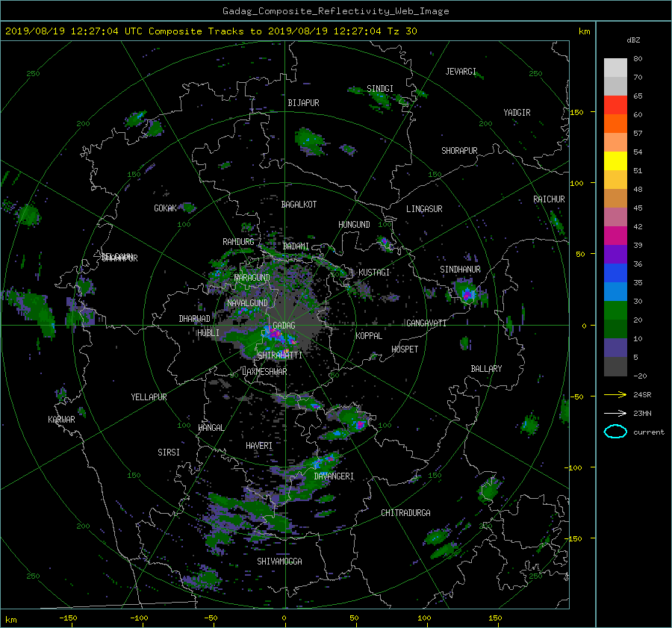Click the 'BIJAPUR' city label

pos(303,103)
